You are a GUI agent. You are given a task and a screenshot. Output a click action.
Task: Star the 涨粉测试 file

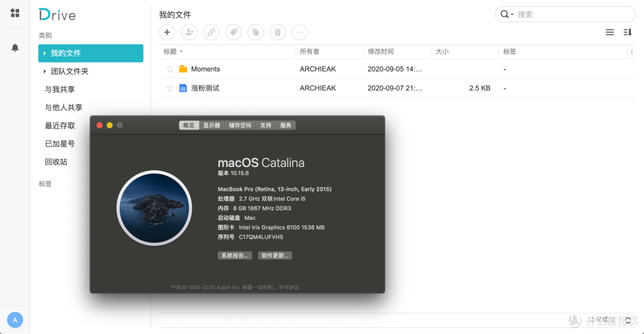pyautogui.click(x=169, y=88)
